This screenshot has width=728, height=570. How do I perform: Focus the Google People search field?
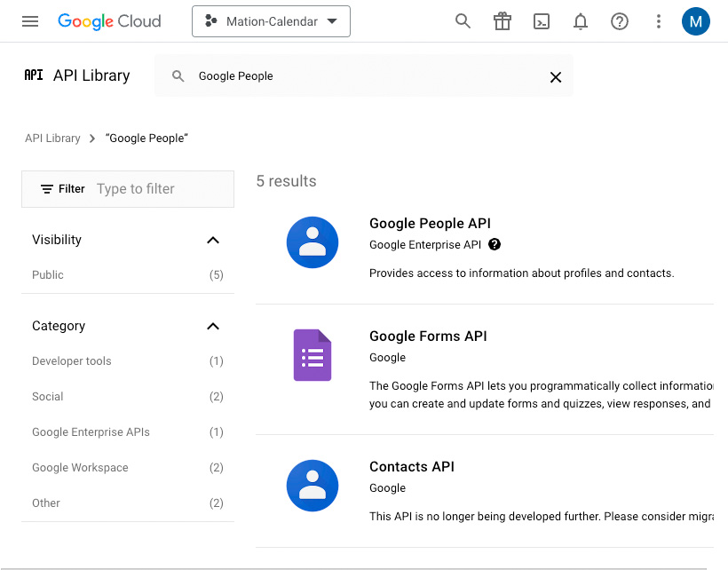pyautogui.click(x=363, y=75)
